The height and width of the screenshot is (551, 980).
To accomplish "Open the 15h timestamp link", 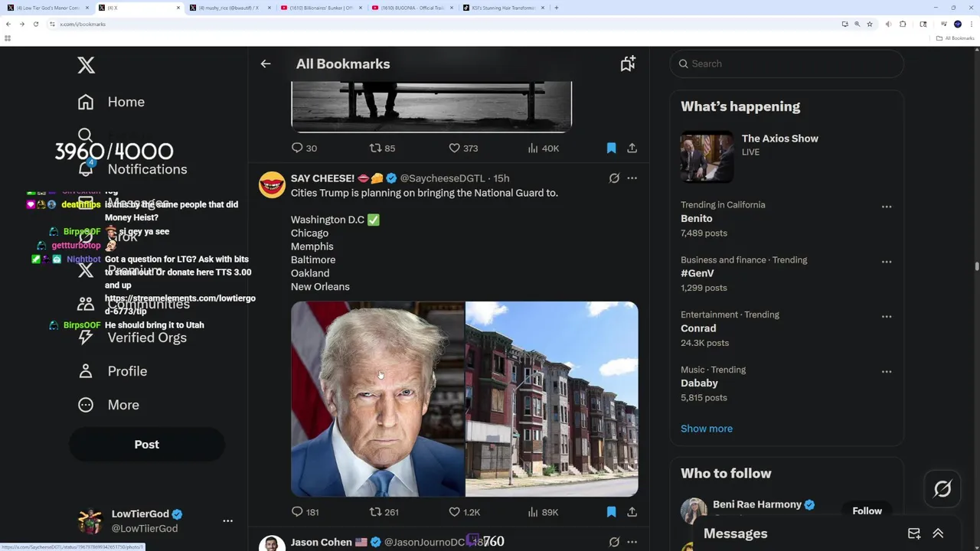I will (501, 178).
